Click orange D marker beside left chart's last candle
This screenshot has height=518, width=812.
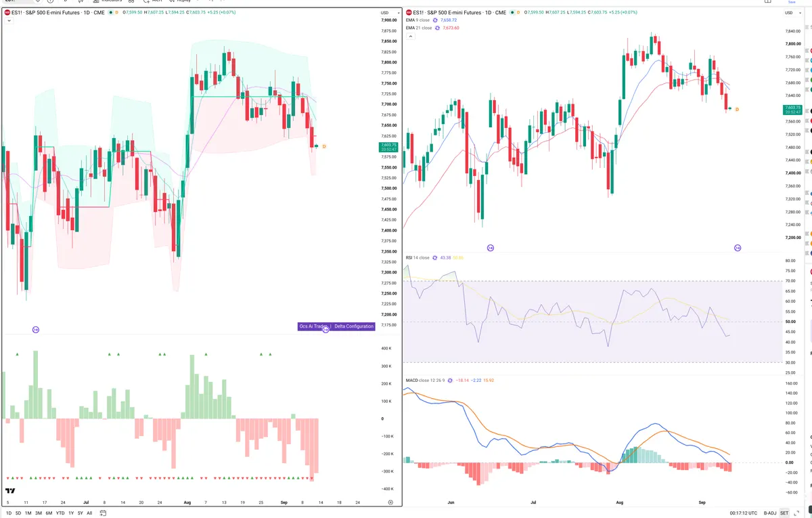point(324,146)
